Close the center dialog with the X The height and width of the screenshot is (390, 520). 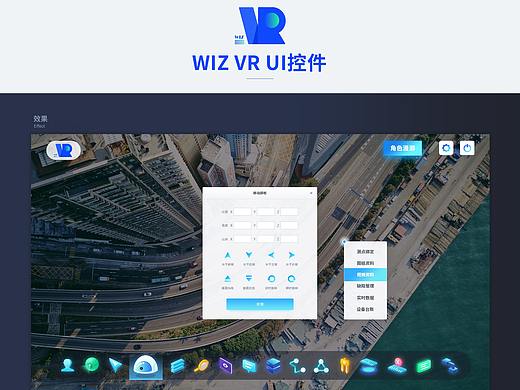(x=311, y=193)
